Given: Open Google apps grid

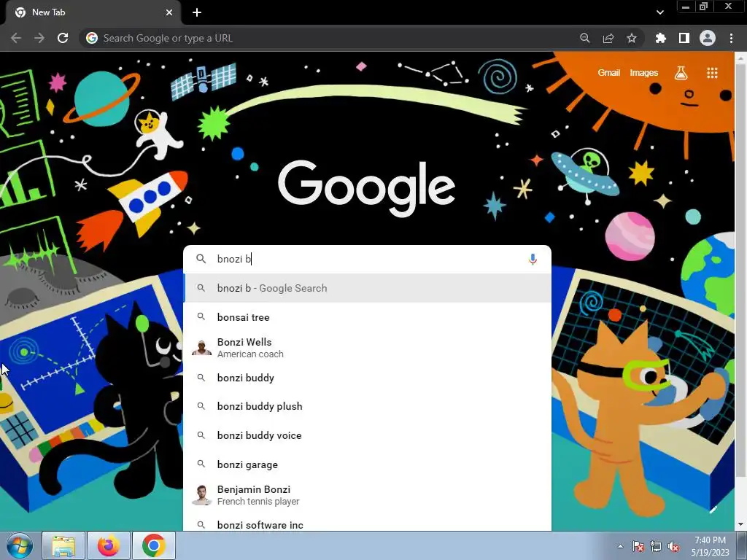Looking at the screenshot, I should (712, 73).
